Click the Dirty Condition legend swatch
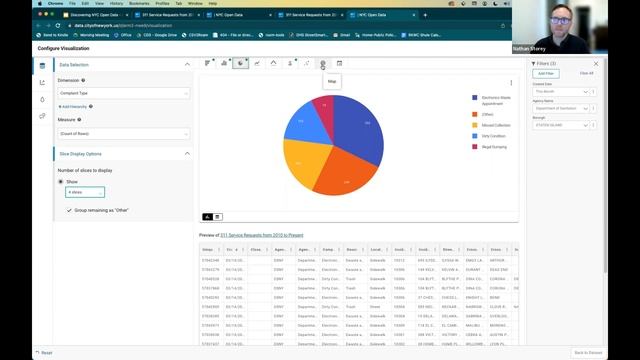 tap(475, 136)
